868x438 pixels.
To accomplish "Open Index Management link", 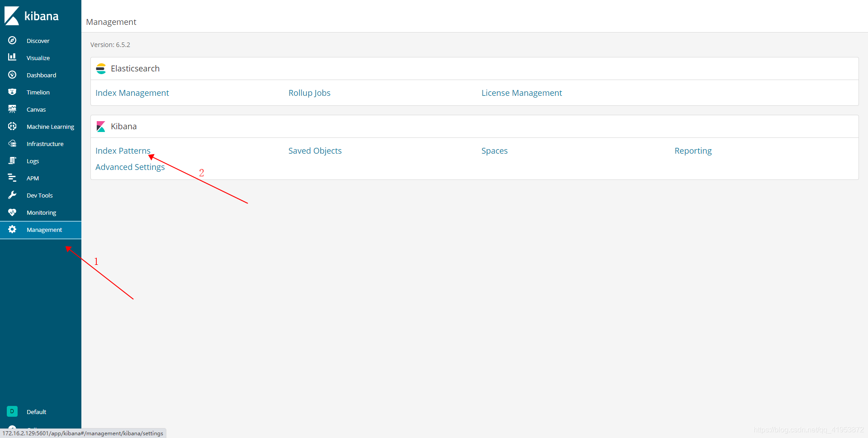I will (132, 93).
